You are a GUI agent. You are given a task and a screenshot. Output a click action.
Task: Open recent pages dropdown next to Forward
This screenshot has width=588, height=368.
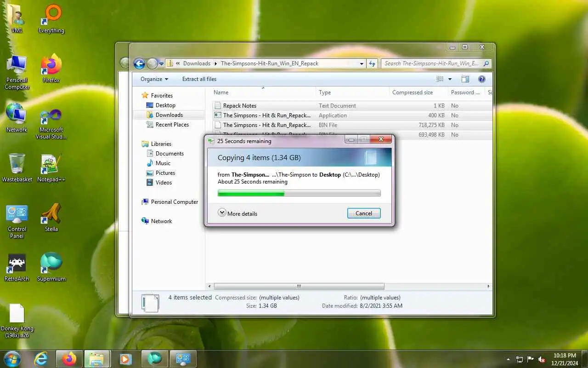(x=161, y=64)
